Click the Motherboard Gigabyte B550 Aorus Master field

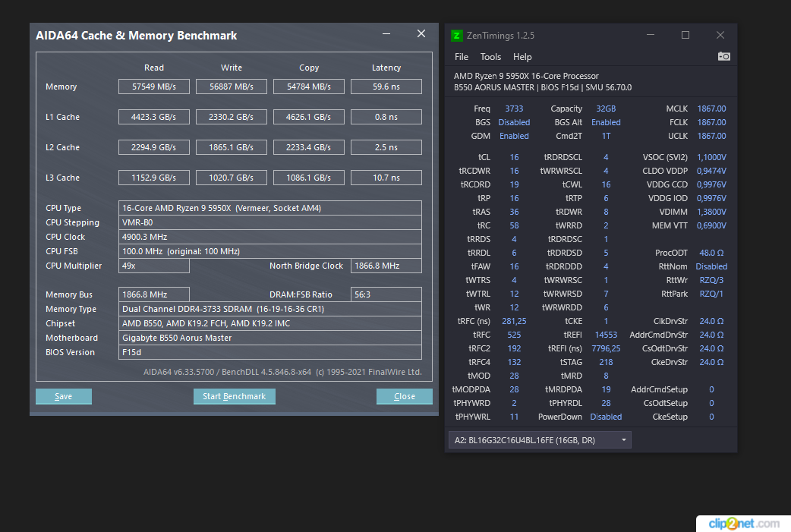(270, 338)
